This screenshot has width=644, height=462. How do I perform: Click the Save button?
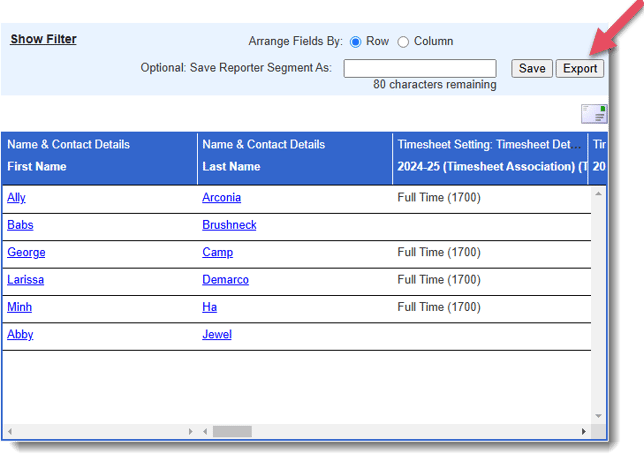point(532,68)
